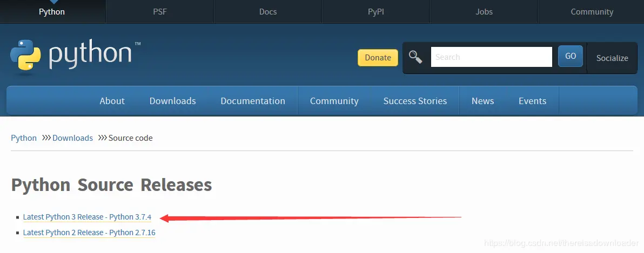Follow the Python breadcrumb link
The width and height of the screenshot is (644, 253).
pos(24,138)
